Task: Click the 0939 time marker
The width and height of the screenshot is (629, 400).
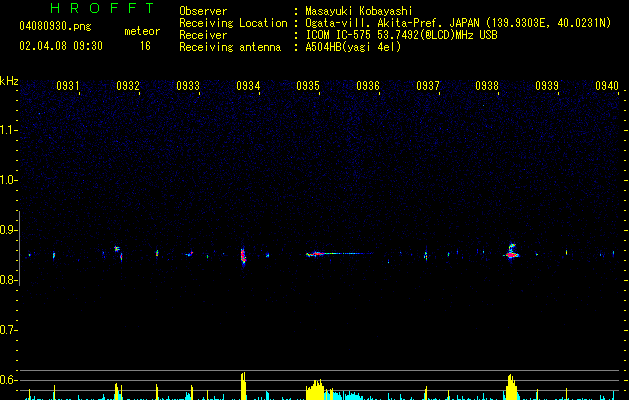Action: pos(547,86)
